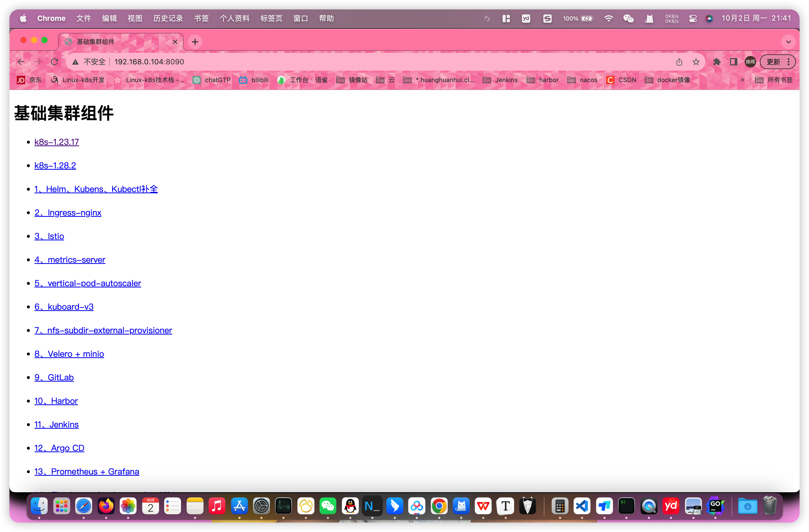Open the bilibili bookmark
Viewport: 809px width, 532px height.
tap(254, 80)
